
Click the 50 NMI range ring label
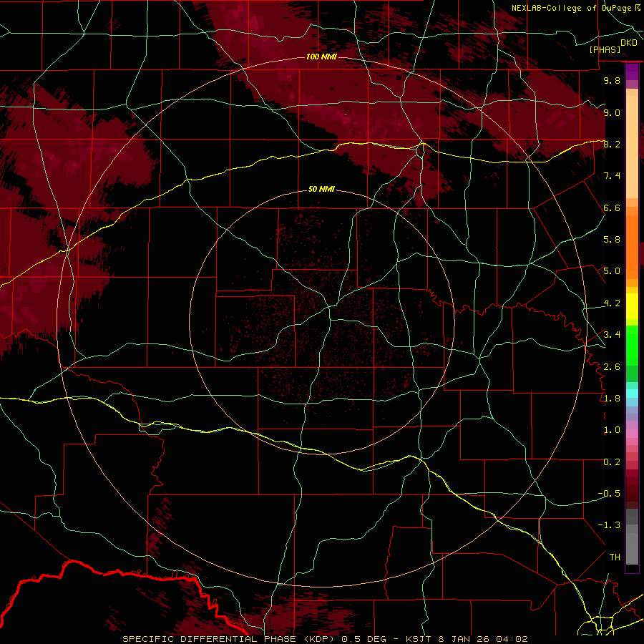[x=321, y=189]
